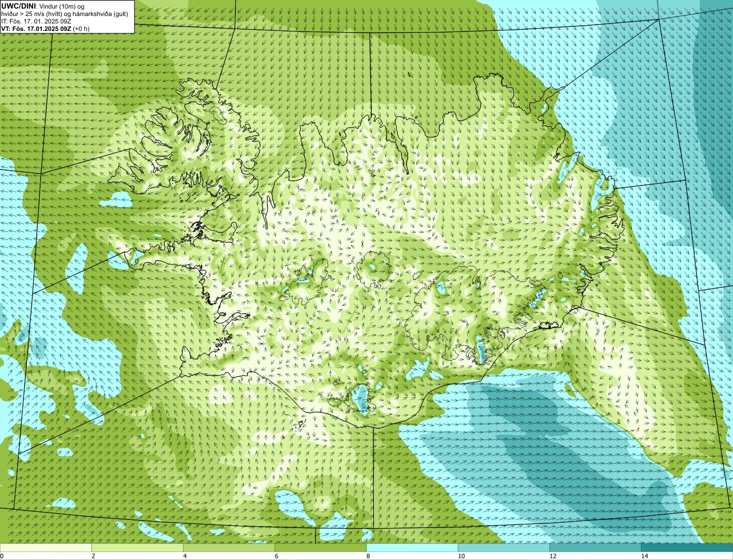733x560 pixels.
Task: Click the 12–14 m/s teal scale segment
Action: [596, 547]
